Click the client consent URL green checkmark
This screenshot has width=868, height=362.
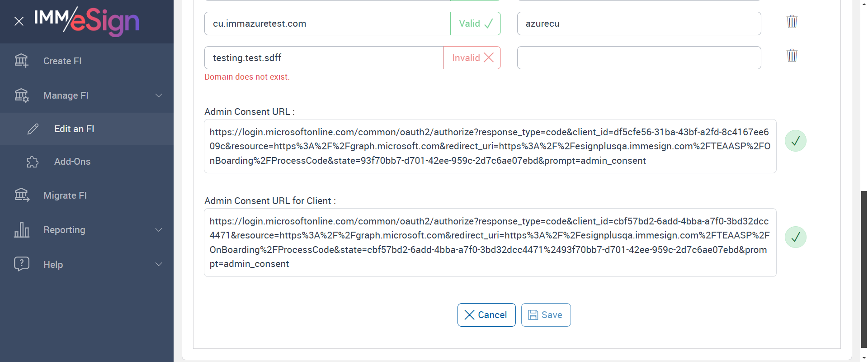tap(795, 237)
